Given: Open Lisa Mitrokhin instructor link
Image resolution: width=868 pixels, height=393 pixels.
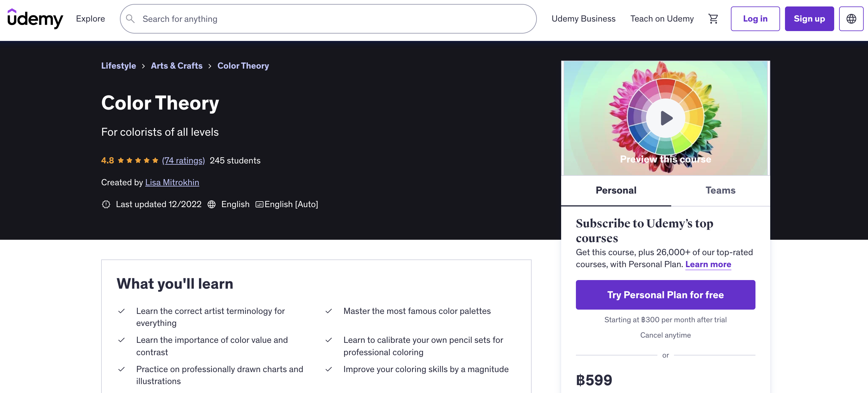Looking at the screenshot, I should (172, 182).
